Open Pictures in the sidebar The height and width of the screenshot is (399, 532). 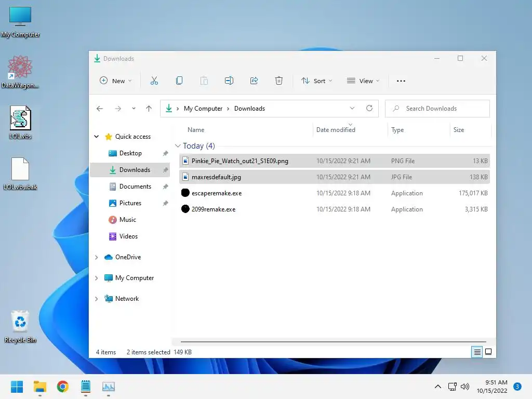(x=130, y=203)
